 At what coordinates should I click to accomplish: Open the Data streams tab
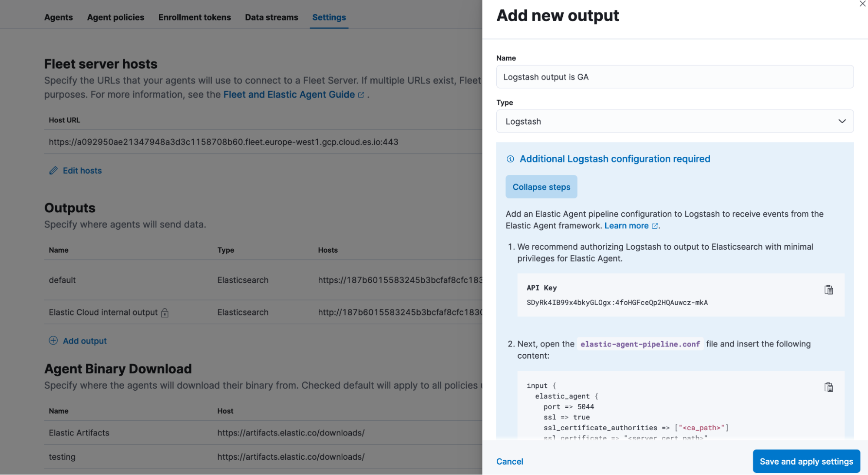point(271,17)
